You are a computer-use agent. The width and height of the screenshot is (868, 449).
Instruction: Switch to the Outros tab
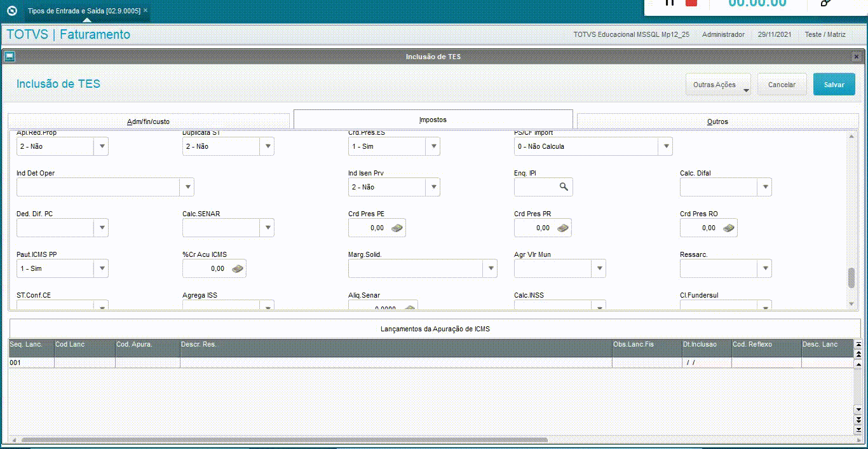coord(717,121)
